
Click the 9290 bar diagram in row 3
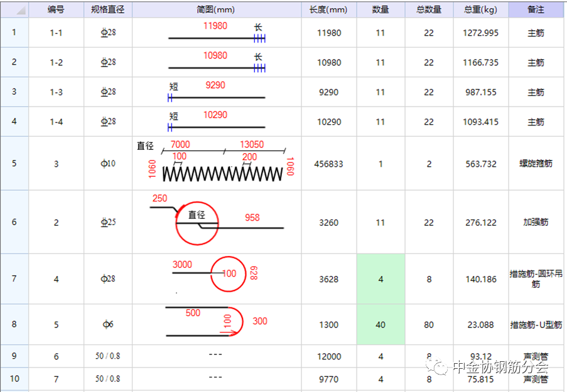point(216,92)
